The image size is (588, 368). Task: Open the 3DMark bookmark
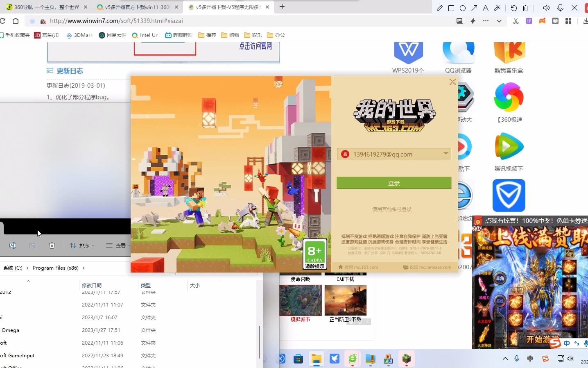click(79, 35)
